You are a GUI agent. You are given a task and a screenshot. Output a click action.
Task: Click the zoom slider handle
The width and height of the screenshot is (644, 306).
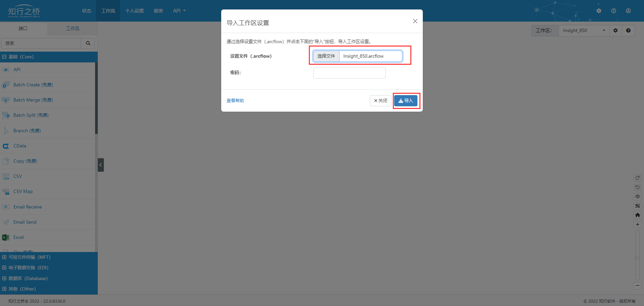tap(638, 258)
